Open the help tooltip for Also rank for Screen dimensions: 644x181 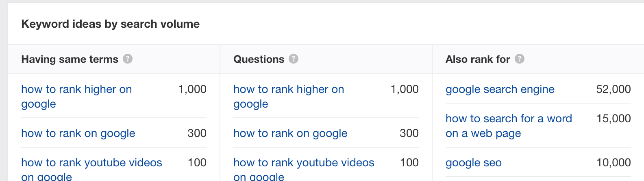click(520, 59)
